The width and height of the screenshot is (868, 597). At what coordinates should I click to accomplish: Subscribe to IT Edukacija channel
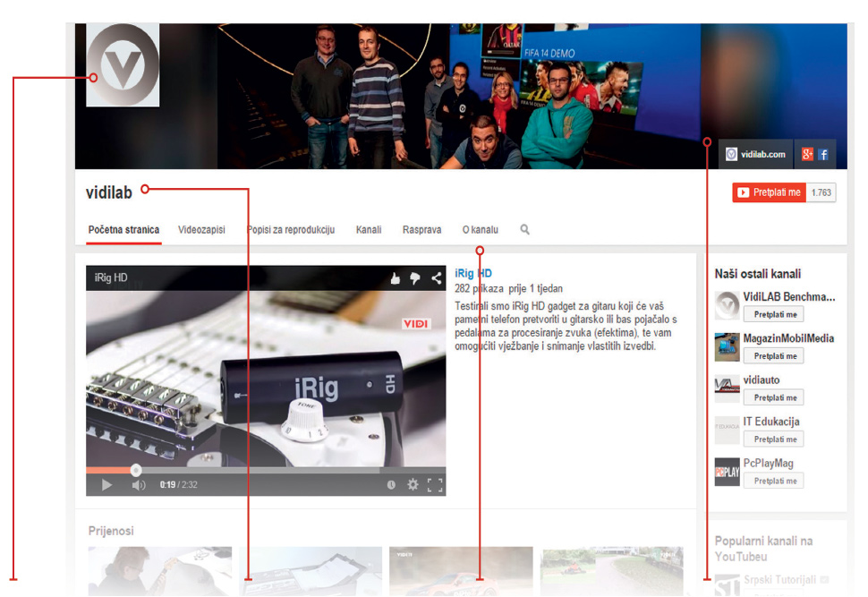click(x=775, y=439)
